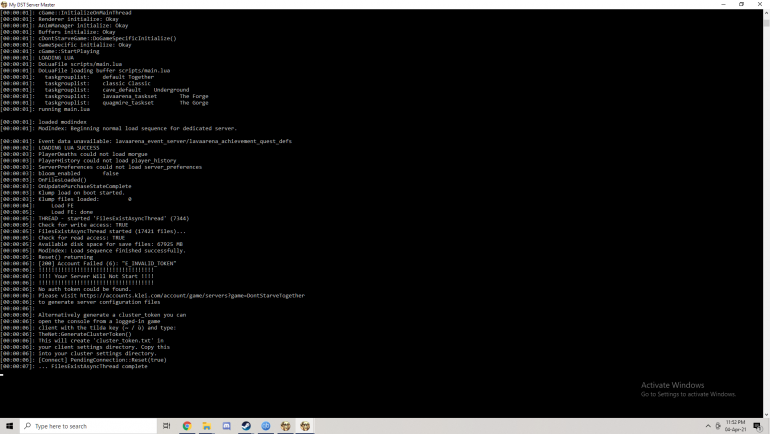Click the blue round taskbar app icon
Image resolution: width=770 pixels, height=434 pixels.
[x=266, y=426]
